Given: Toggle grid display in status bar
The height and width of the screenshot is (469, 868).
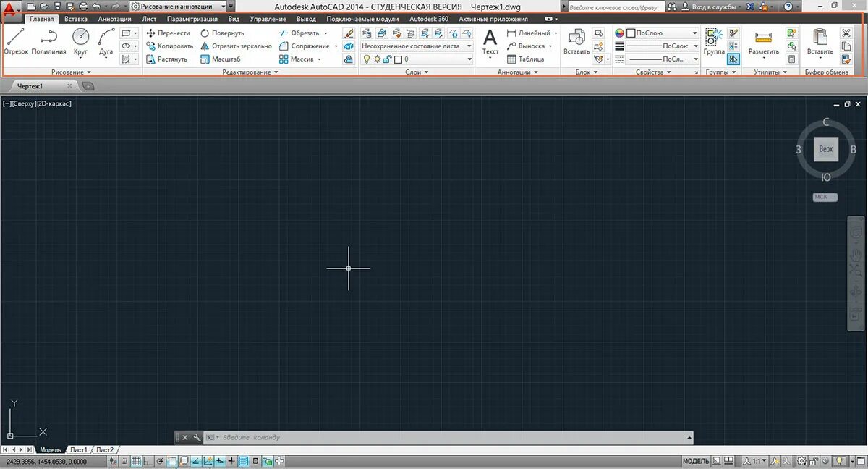Looking at the screenshot, I should 135,461.
